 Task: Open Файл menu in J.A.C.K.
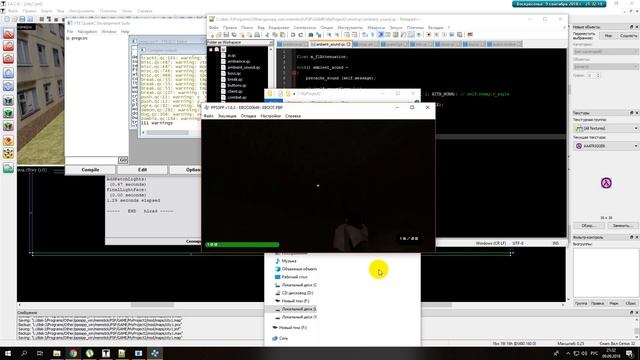tap(13, 11)
